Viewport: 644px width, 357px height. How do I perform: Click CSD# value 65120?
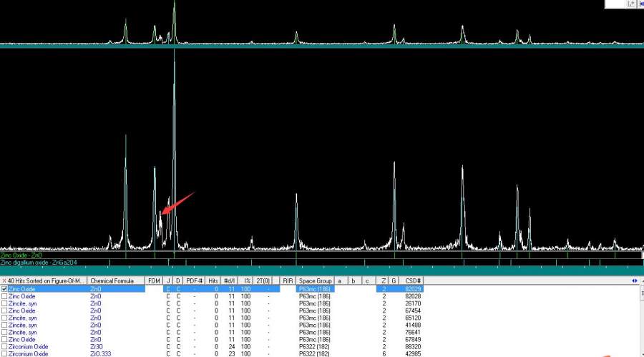[x=413, y=318]
